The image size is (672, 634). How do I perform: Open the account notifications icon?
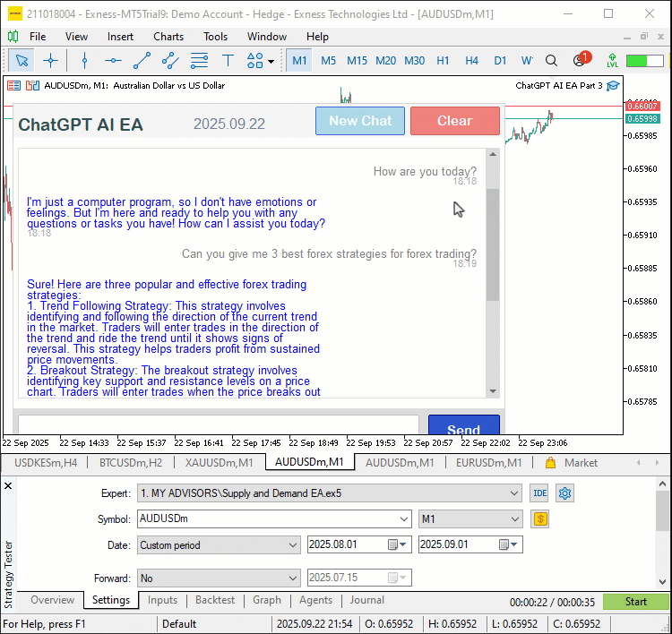pos(581,59)
